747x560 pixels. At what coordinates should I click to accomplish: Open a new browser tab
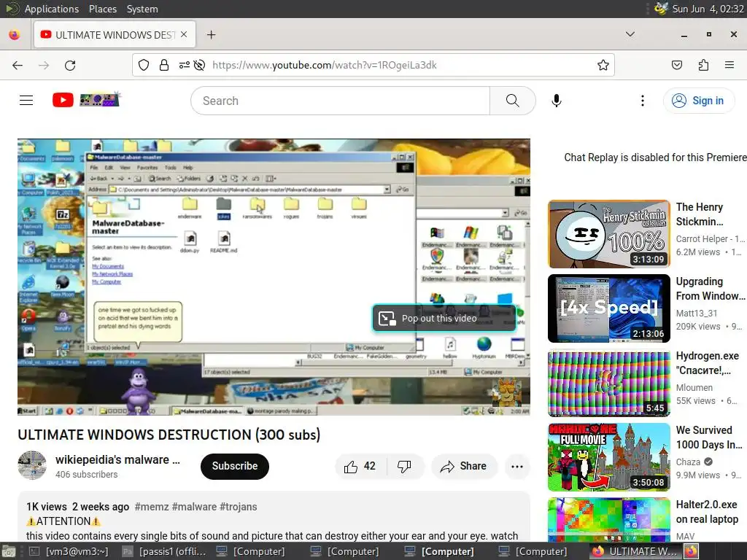tap(211, 35)
